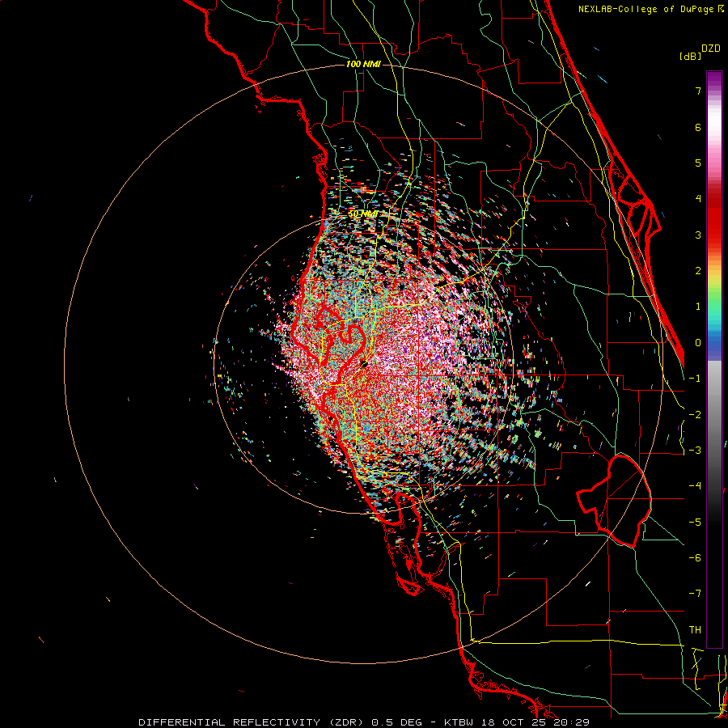
Task: Click the [dB] unit label
Action: (690, 56)
